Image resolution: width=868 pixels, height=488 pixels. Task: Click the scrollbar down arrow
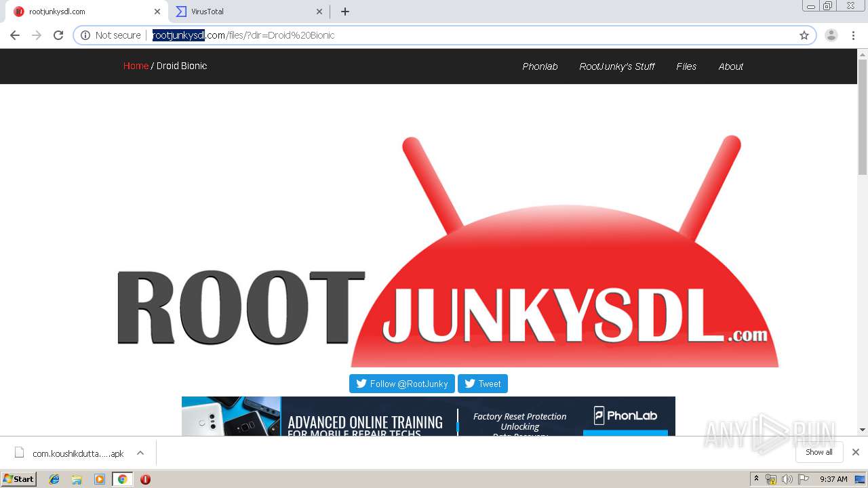(x=863, y=430)
